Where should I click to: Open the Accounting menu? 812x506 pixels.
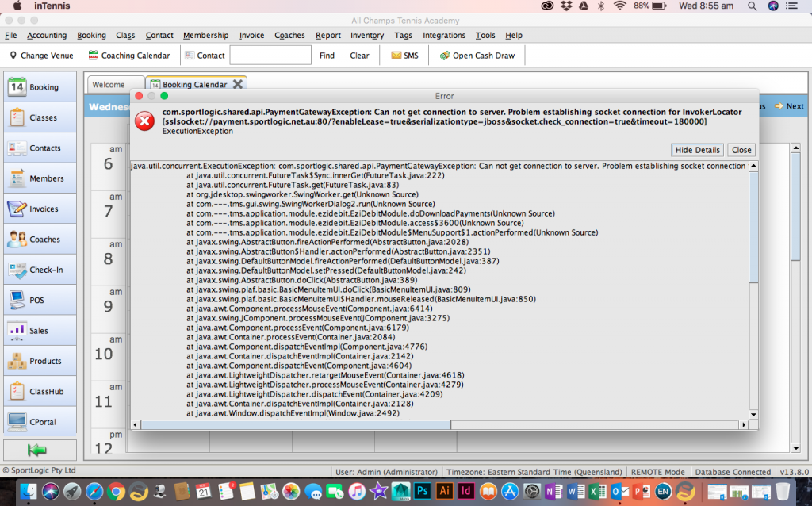(47, 35)
